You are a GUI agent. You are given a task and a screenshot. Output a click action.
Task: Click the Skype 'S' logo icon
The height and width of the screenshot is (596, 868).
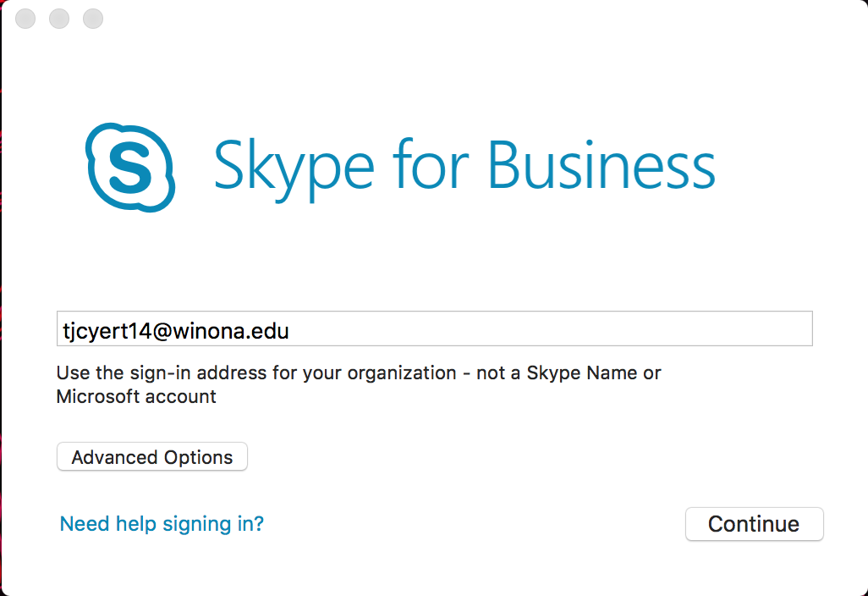[129, 167]
